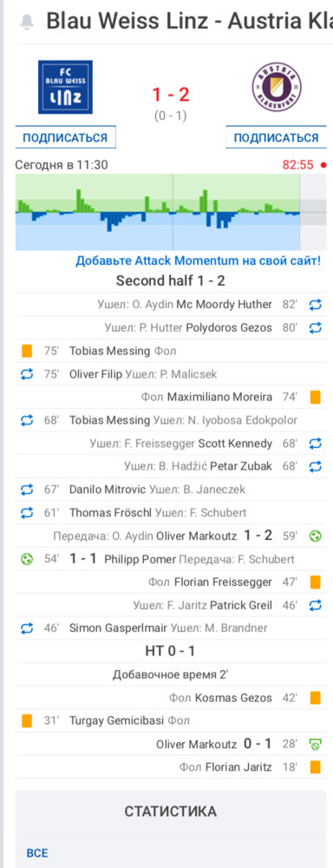This screenshot has height=868, width=333.
Task: Click goal ball icon at 59' Markoutz
Action: pyautogui.click(x=316, y=536)
